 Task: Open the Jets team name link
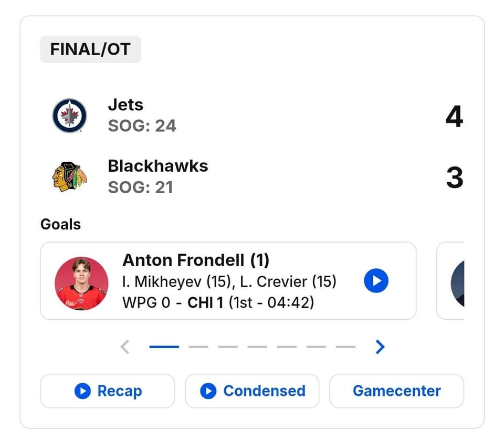[125, 104]
